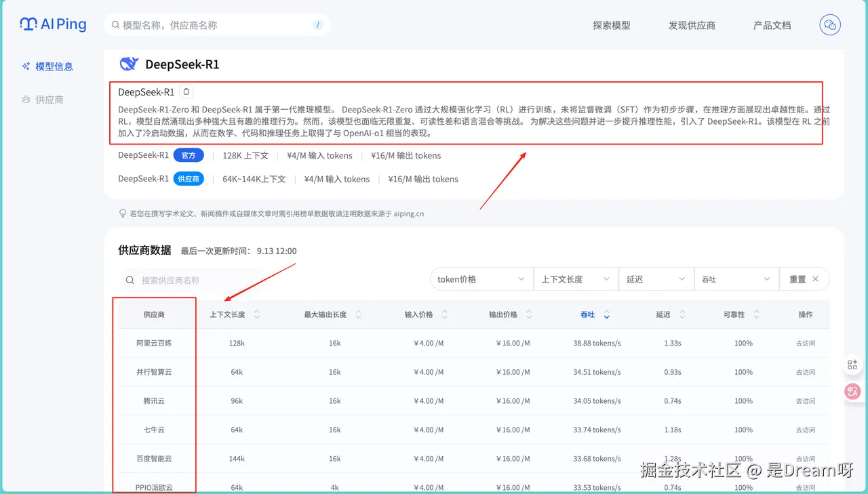
Task: Click the 并行智算云 supplier name
Action: point(154,372)
